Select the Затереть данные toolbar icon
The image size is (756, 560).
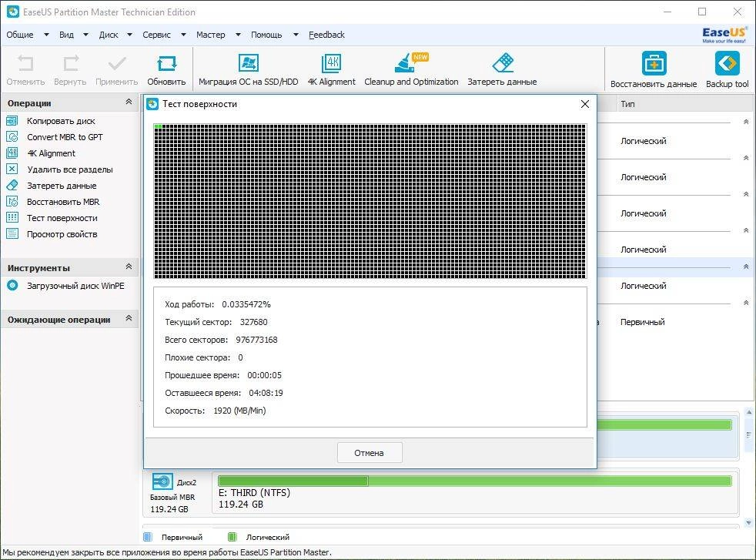[x=503, y=62]
